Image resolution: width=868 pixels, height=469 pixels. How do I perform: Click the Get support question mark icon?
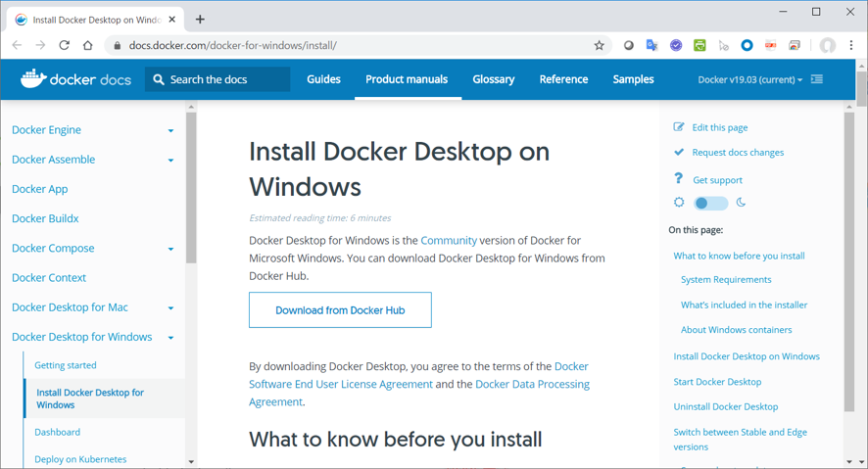(x=679, y=178)
